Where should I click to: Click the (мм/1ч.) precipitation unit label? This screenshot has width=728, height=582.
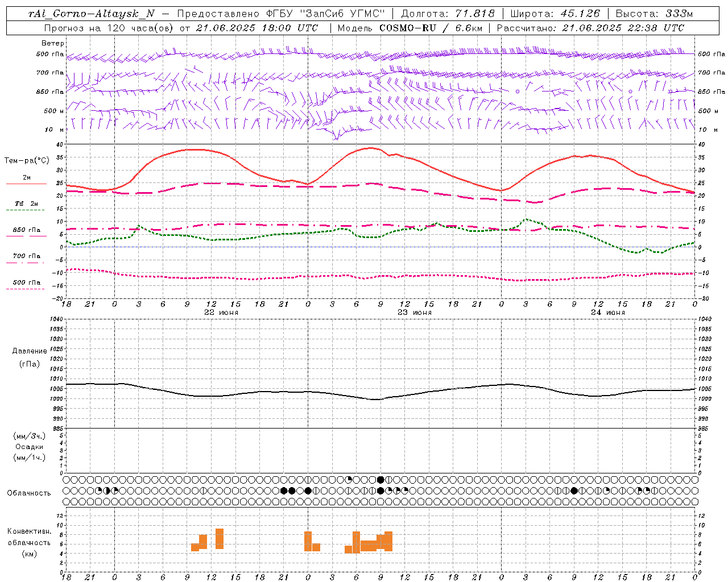(30, 458)
